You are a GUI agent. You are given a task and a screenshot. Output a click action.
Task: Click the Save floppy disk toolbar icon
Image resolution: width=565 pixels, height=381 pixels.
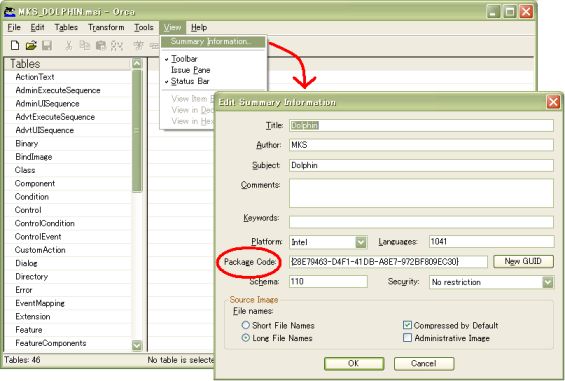(47, 45)
